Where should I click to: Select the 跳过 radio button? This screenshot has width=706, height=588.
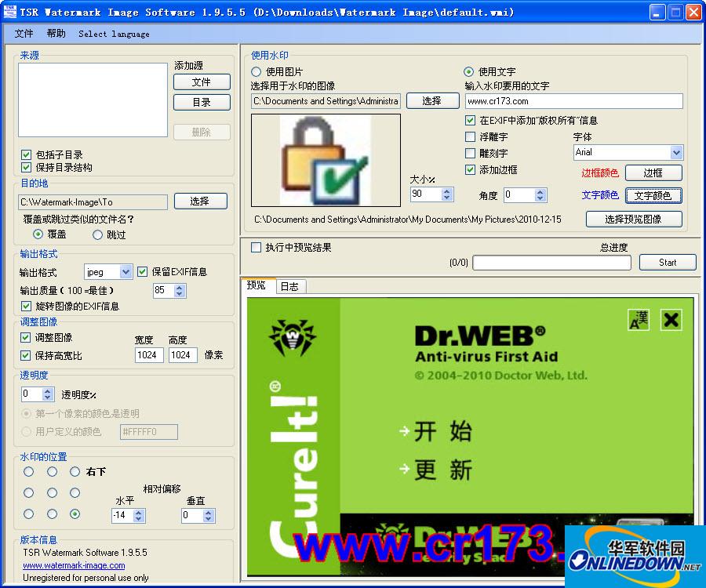coord(97,234)
